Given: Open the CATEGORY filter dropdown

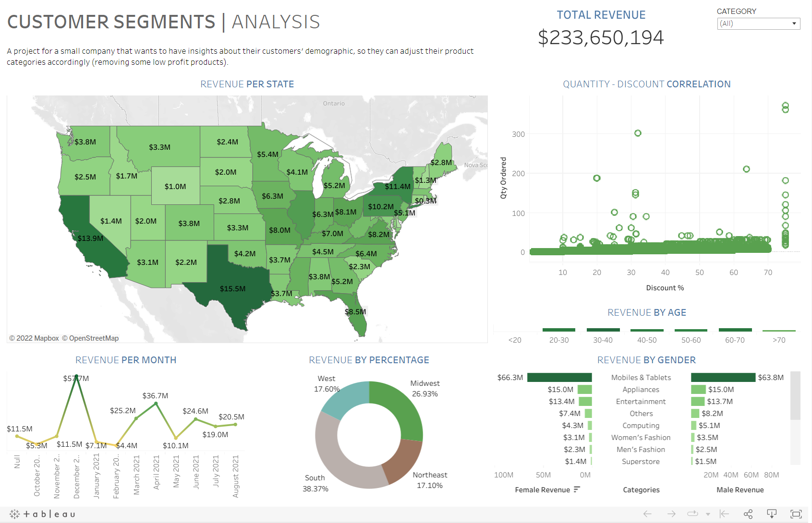Looking at the screenshot, I should [759, 24].
